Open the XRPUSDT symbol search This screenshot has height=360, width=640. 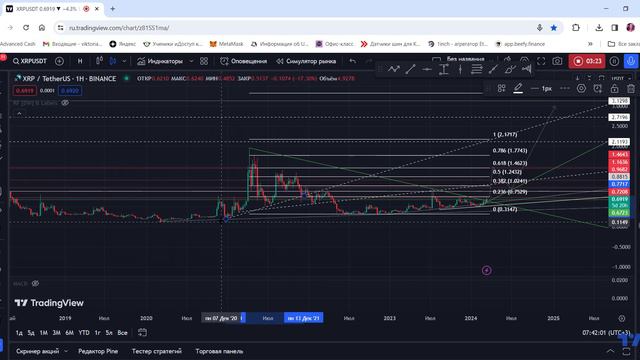(x=30, y=61)
